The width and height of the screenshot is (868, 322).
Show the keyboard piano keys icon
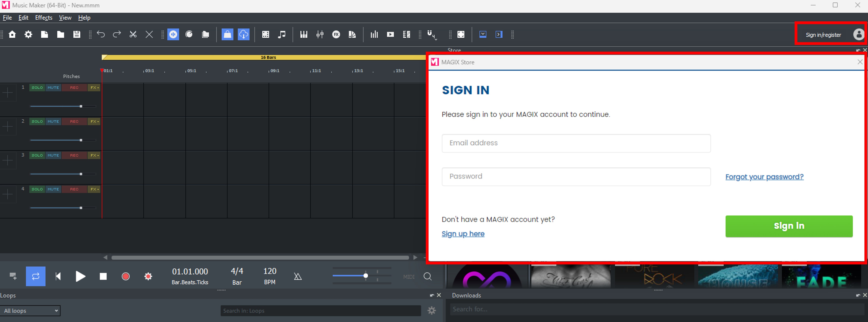pos(304,34)
